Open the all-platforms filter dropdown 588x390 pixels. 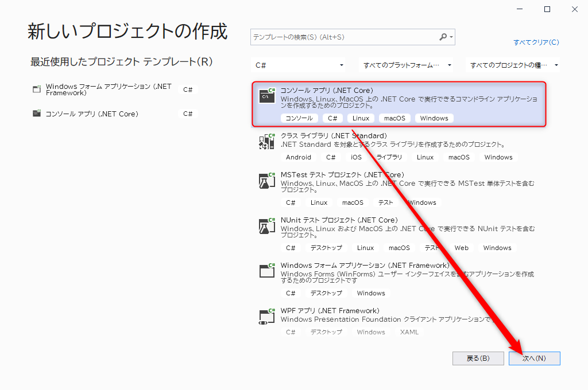406,65
